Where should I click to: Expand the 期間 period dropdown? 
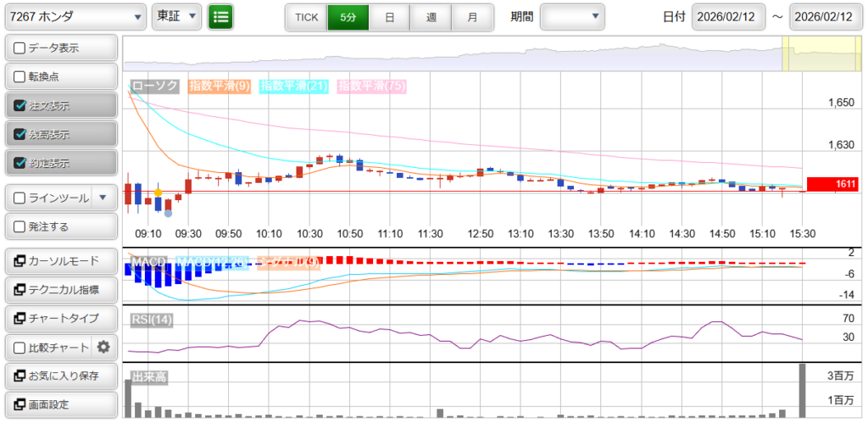(x=572, y=16)
